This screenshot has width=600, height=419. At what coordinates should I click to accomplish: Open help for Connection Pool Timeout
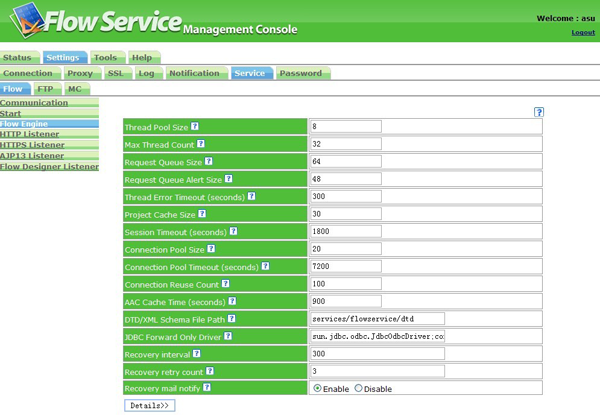266,266
